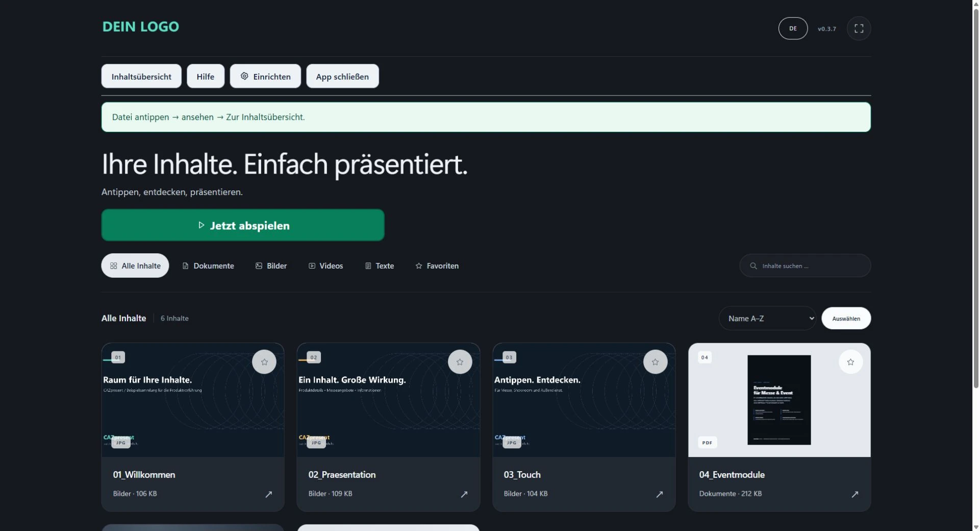This screenshot has width=980, height=531.
Task: Focus the Inhalte suchen search field
Action: point(806,266)
